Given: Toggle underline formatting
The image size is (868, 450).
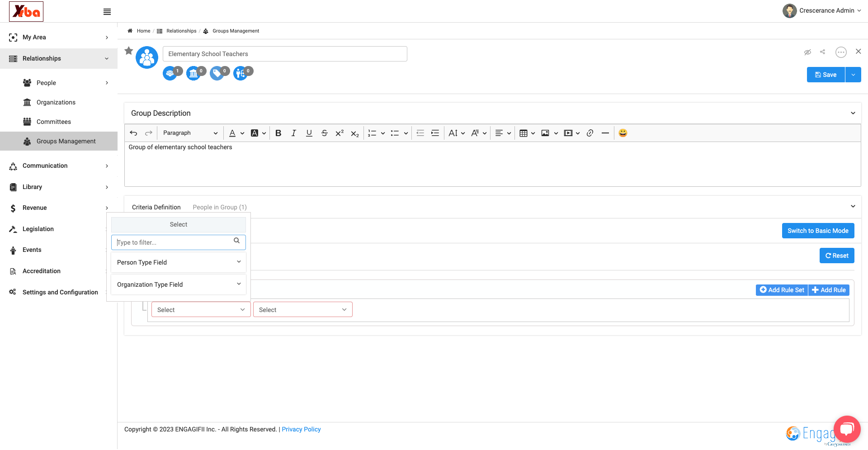Looking at the screenshot, I should (x=309, y=133).
